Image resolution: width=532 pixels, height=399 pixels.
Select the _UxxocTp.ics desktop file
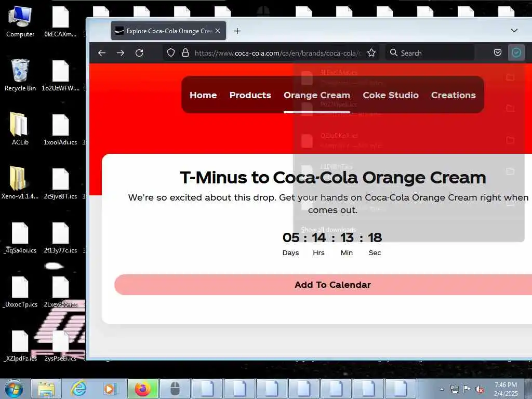coord(20,292)
